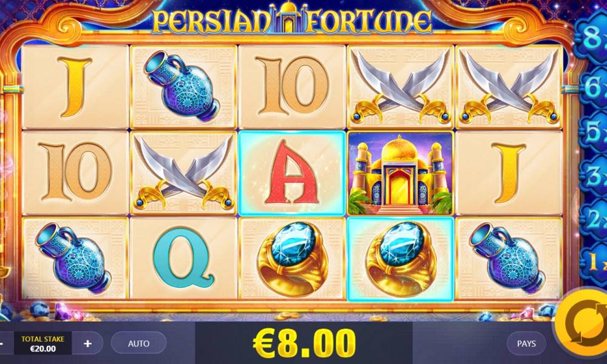Viewport: 607px width, 364px height.
Task: Click the ring symbol in third reel
Action: [x=292, y=258]
